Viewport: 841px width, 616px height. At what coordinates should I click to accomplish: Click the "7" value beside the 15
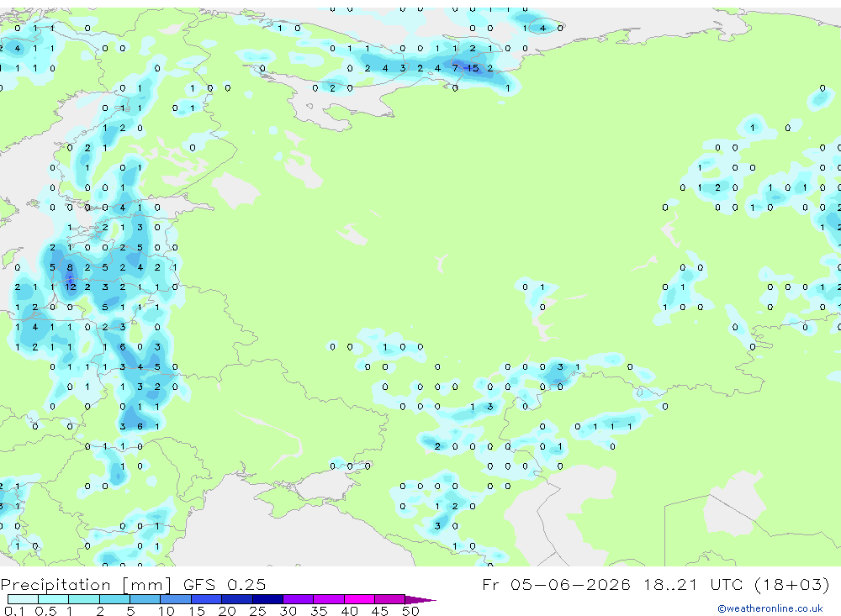tap(455, 68)
